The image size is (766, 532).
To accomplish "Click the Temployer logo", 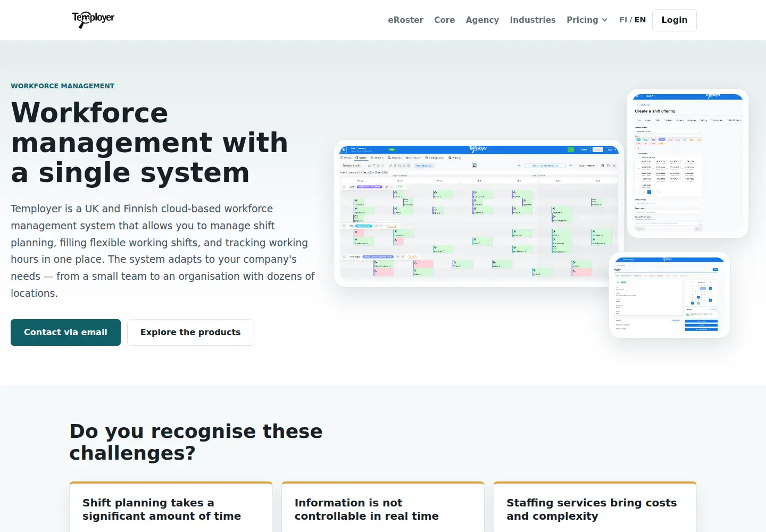I will point(93,20).
